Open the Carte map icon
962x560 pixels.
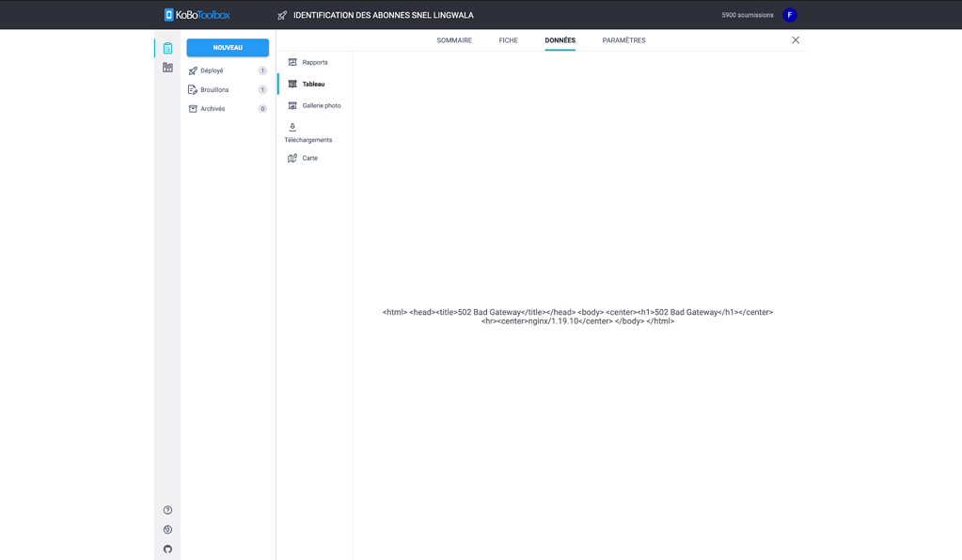coord(292,158)
